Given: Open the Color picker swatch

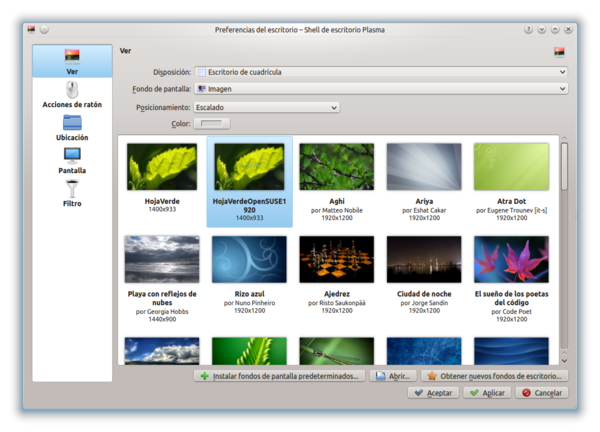Looking at the screenshot, I should [x=213, y=123].
